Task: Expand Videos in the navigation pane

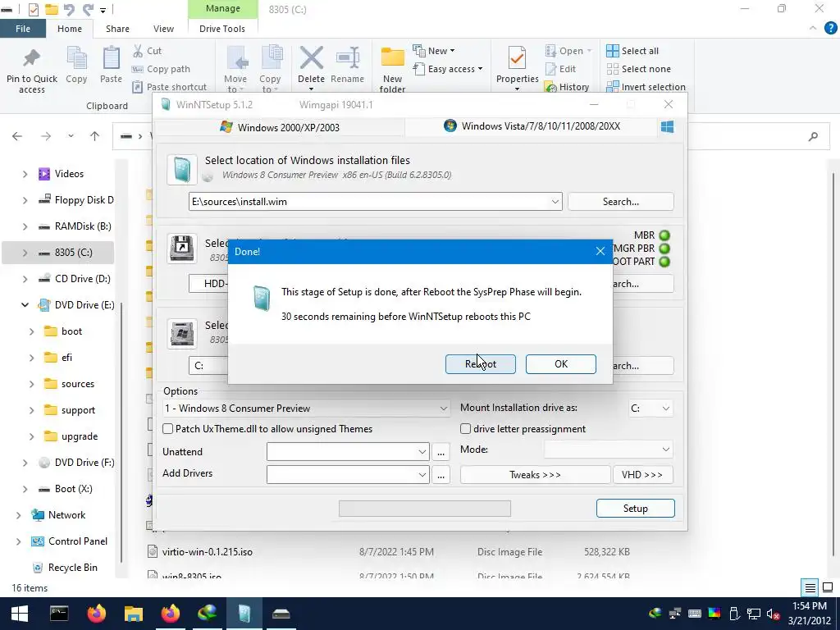Action: point(25,174)
